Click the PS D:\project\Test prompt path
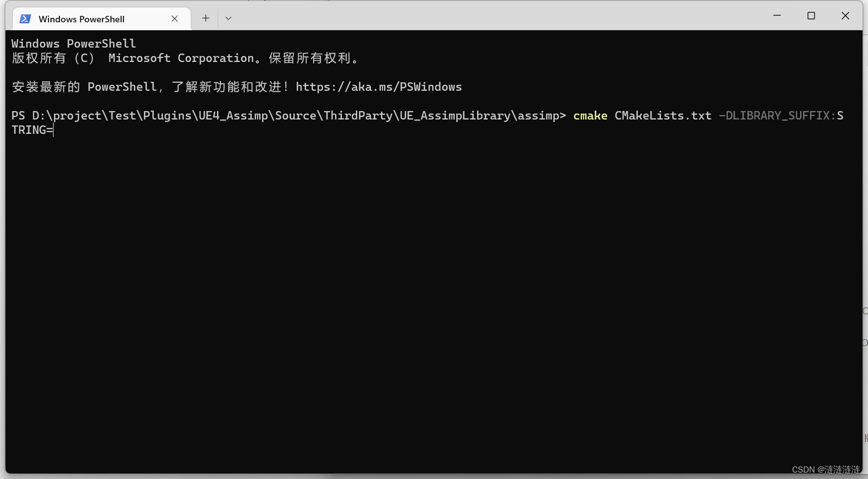The height and width of the screenshot is (479, 868). [x=289, y=116]
